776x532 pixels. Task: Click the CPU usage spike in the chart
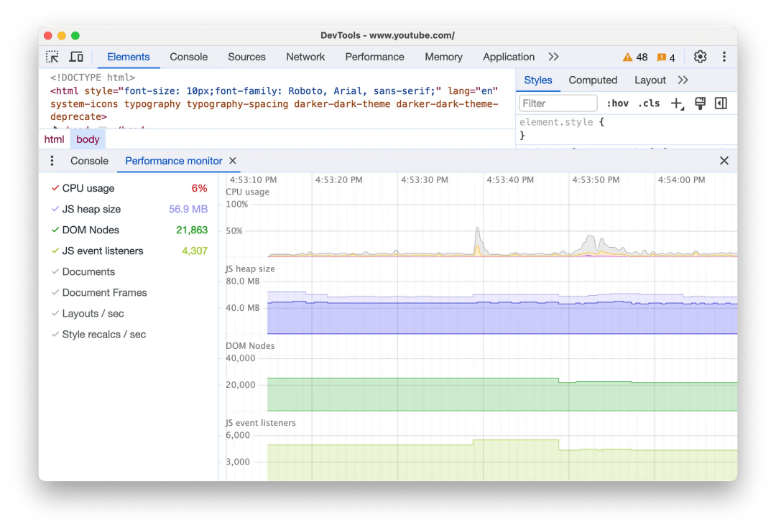coord(478,241)
